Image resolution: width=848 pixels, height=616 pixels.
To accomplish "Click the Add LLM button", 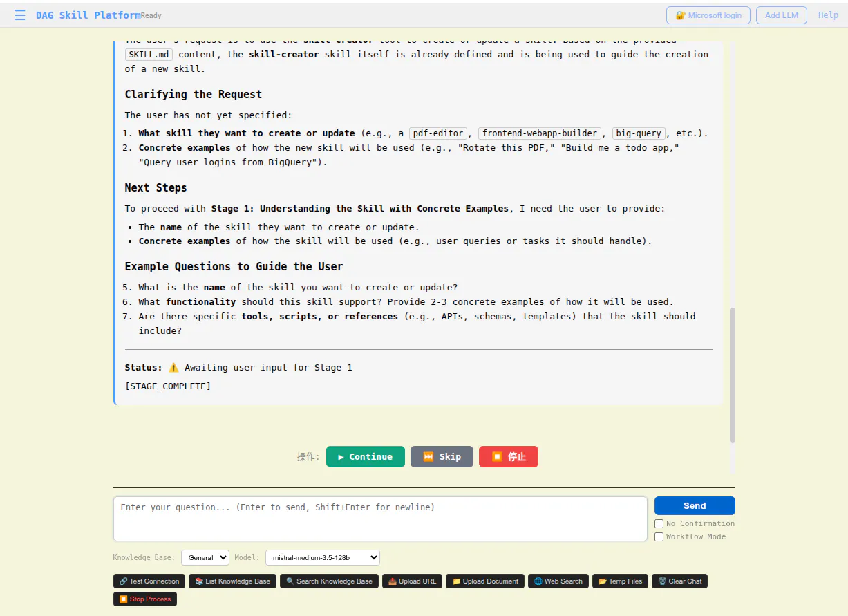I will click(x=782, y=15).
